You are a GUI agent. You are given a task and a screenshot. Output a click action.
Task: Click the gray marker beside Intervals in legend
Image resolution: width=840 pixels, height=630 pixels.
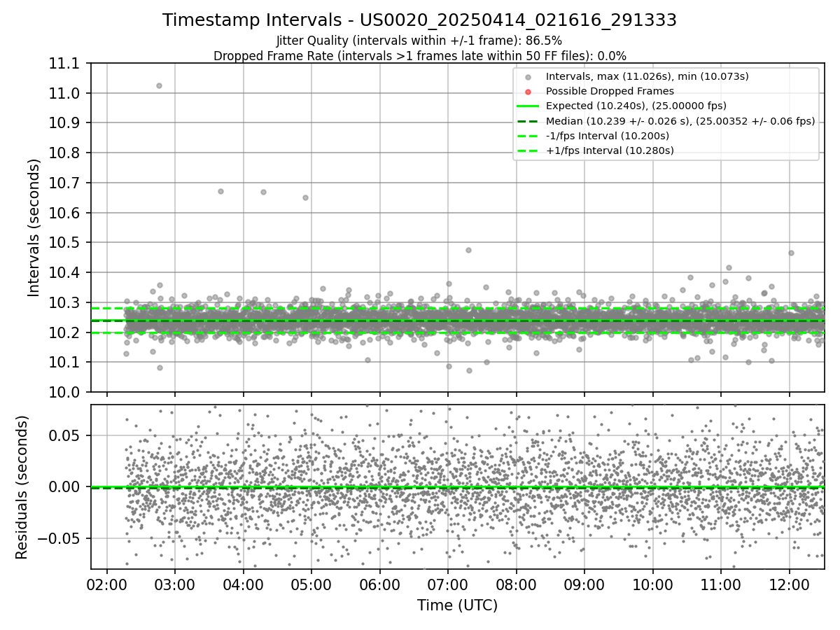coord(528,77)
